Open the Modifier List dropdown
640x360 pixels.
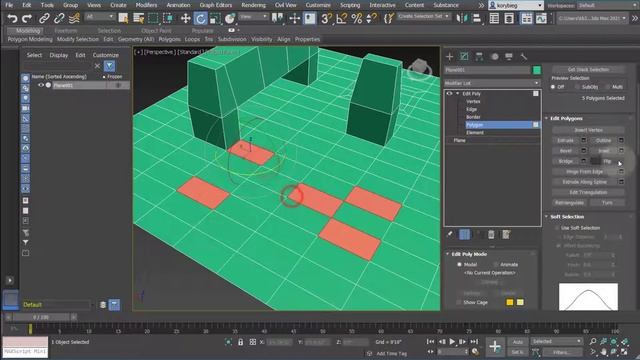pos(492,83)
